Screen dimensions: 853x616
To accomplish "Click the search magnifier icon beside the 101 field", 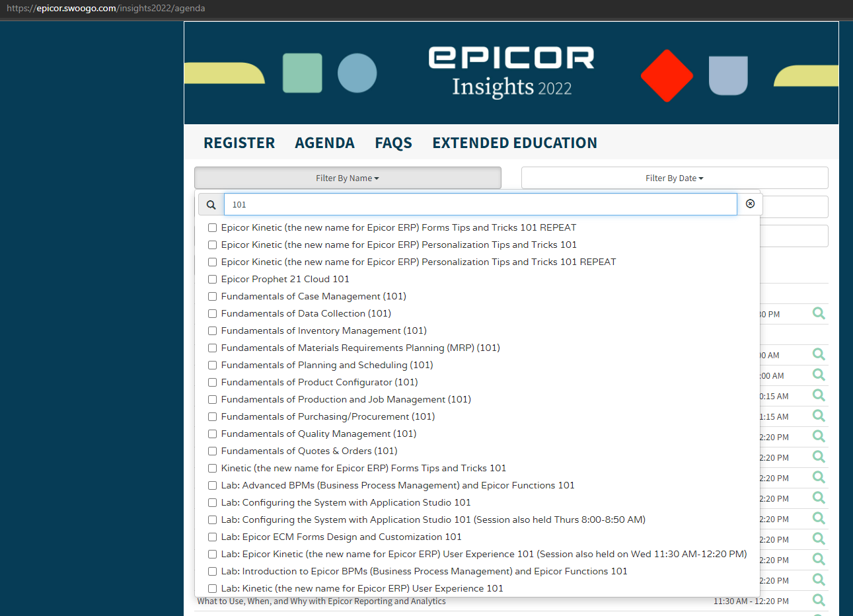I will 211,205.
